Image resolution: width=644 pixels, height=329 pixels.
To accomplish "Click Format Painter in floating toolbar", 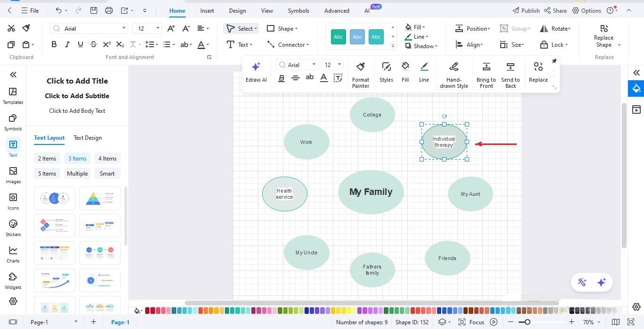I will pyautogui.click(x=361, y=75).
